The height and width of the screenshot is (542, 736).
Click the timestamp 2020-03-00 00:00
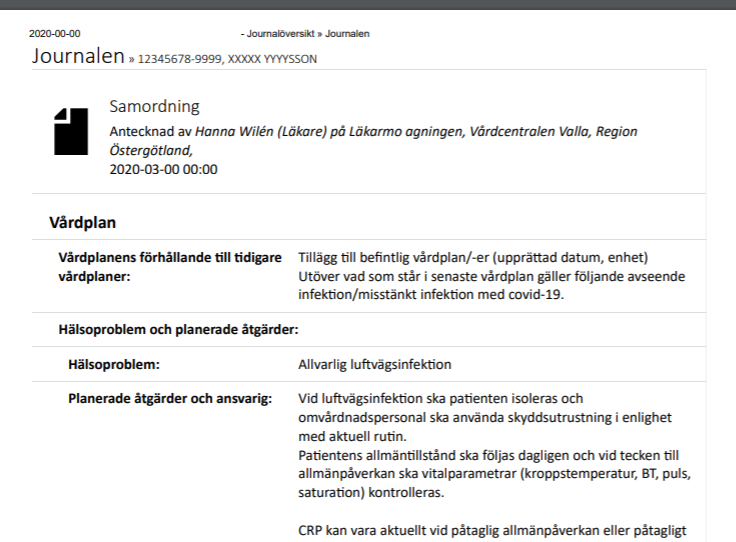[163, 169]
